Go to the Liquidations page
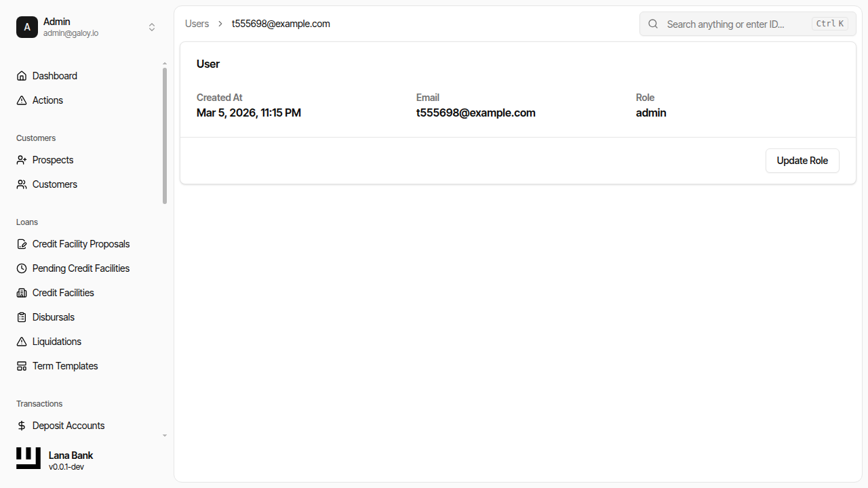This screenshot has width=868, height=488. point(57,342)
